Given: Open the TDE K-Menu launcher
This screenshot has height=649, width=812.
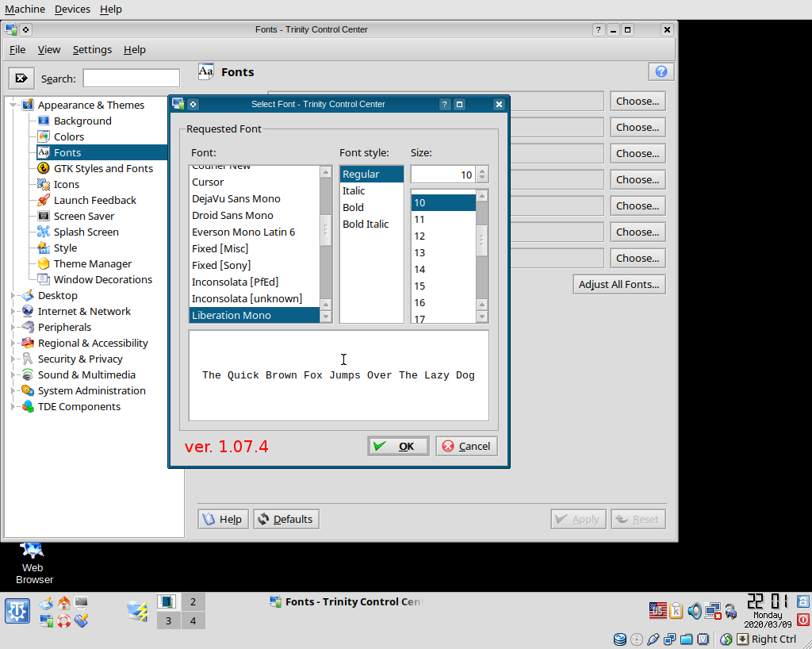Looking at the screenshot, I should coord(17,611).
